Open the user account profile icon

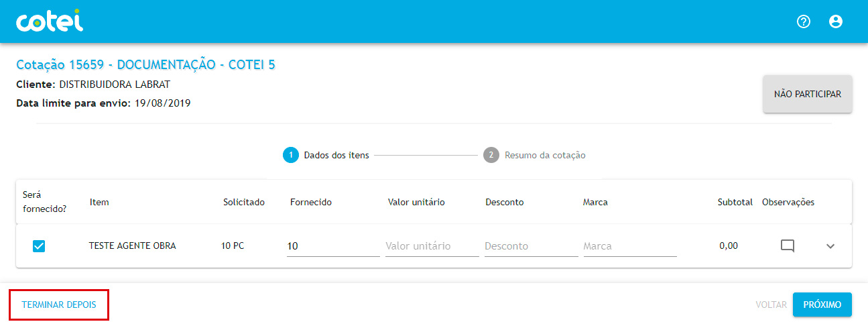tap(835, 21)
